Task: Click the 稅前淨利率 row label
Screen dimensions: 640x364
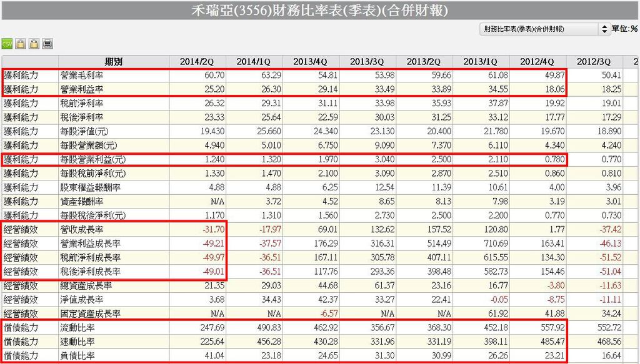Action: (x=82, y=104)
